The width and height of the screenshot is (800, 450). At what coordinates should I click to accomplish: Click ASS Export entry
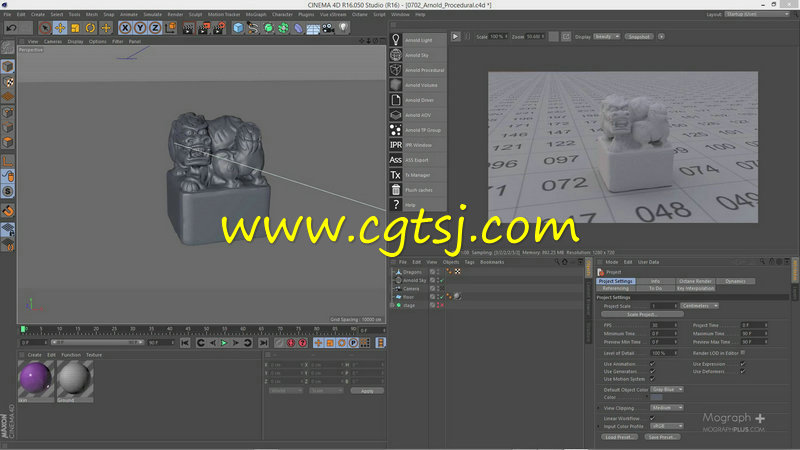[417, 160]
